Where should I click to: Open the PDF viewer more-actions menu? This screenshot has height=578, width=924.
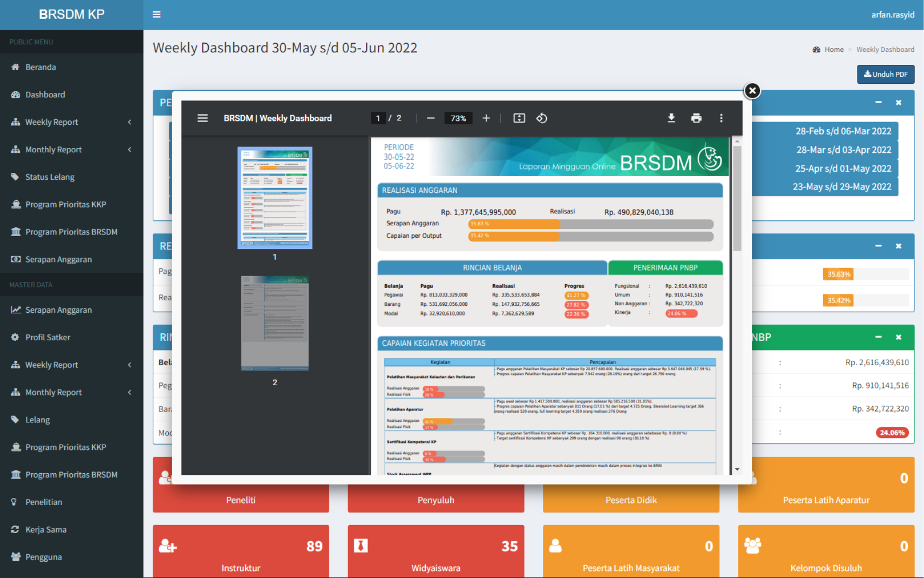(721, 118)
